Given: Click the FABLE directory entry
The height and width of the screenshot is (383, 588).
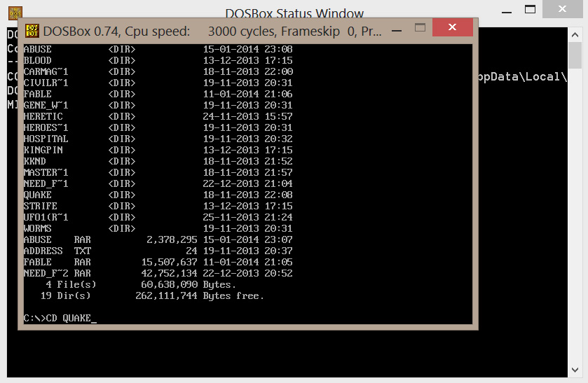Looking at the screenshot, I should pos(158,94).
